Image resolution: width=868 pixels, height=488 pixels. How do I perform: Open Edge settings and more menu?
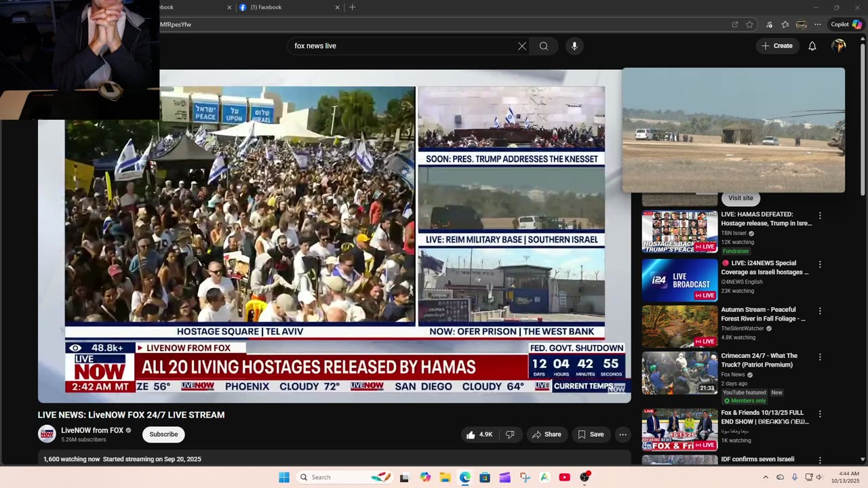818,24
